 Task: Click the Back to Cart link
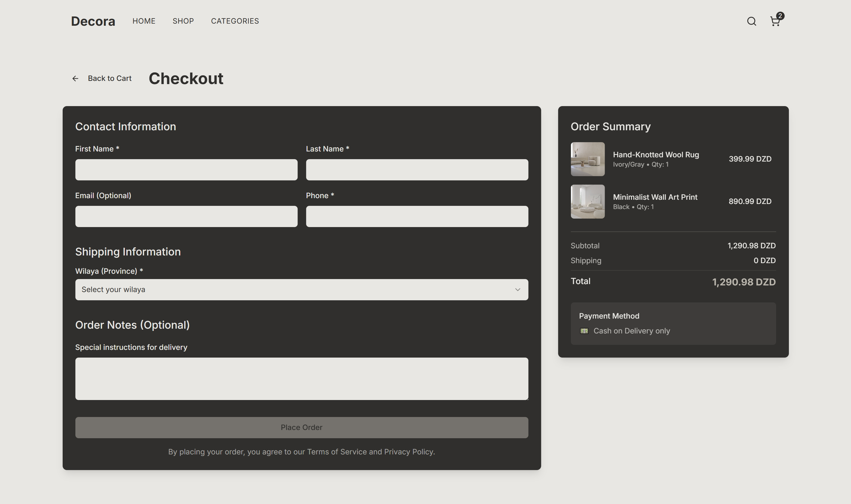pos(109,79)
